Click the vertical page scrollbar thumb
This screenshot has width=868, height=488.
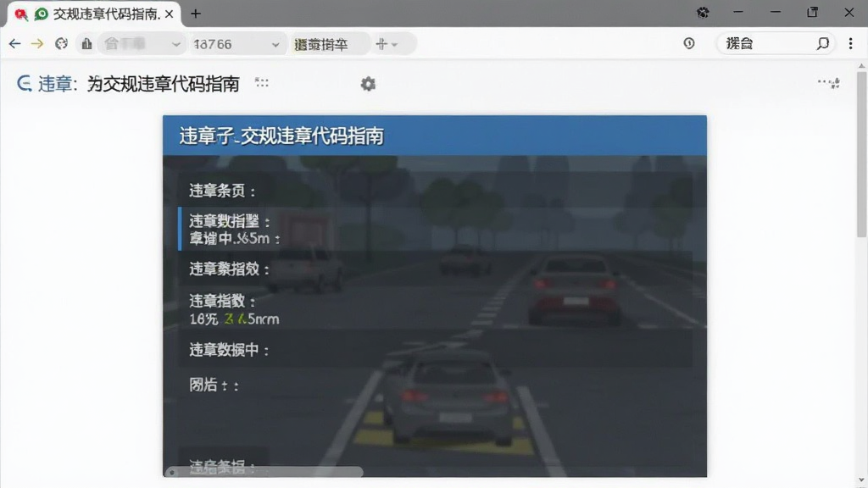coord(861,154)
